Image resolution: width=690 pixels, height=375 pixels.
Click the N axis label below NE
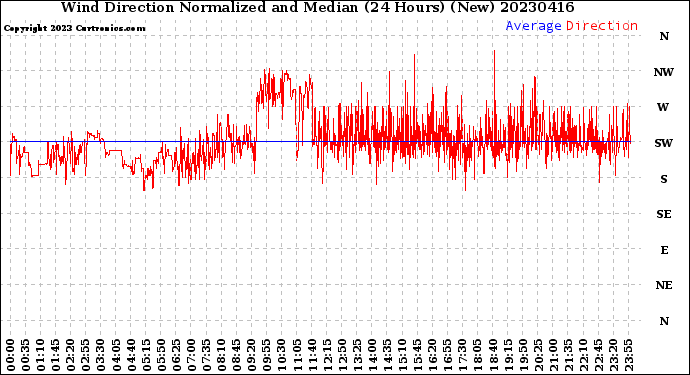pos(664,321)
